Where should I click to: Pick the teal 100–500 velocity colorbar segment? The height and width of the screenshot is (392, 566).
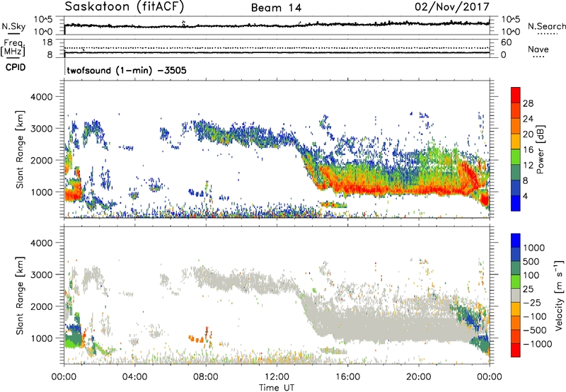(x=516, y=269)
